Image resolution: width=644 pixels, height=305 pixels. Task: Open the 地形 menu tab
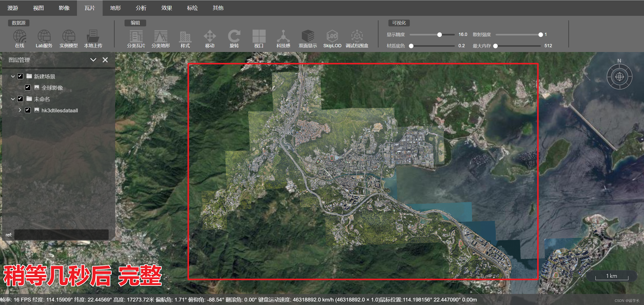(115, 8)
